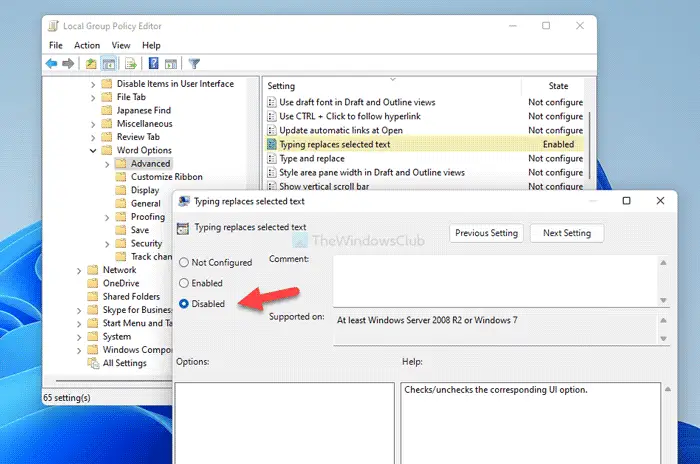Click Comment box scroll down arrow
Screen dimensions: 700x464
(x=663, y=300)
